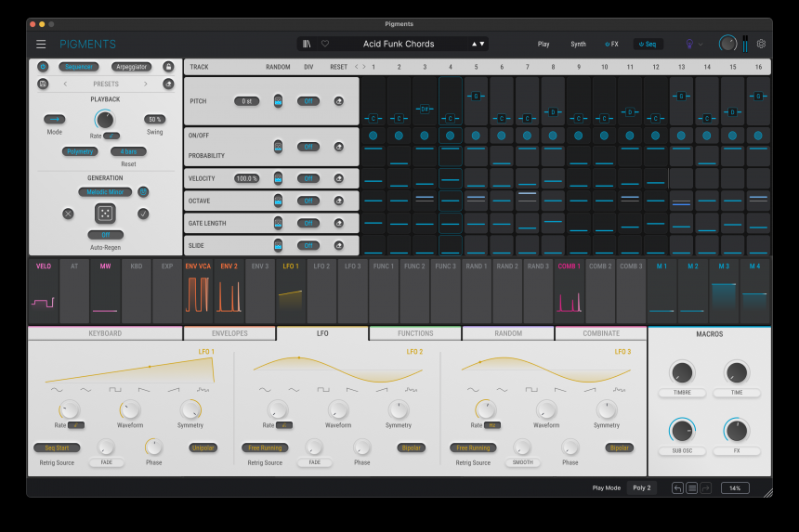
Task: Open the preset browser library icon
Action: [307, 44]
